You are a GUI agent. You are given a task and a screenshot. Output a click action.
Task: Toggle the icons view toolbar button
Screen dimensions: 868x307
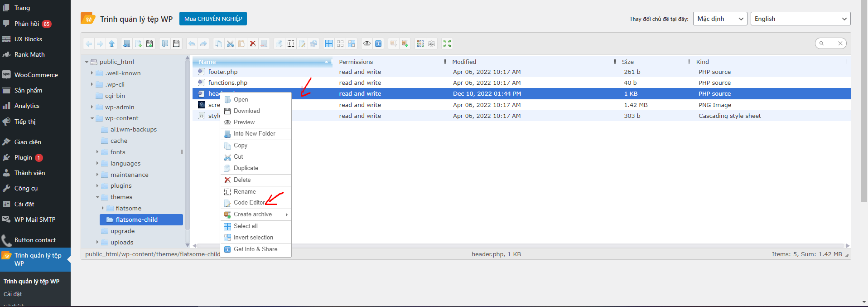point(420,44)
